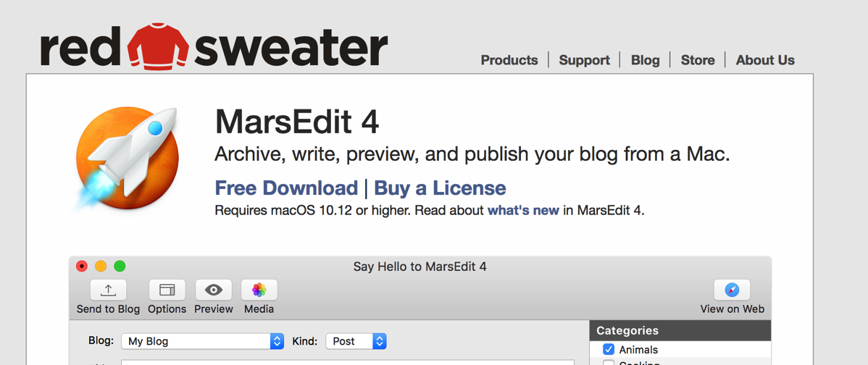Open the Support menu
This screenshot has height=365, width=868.
[584, 60]
